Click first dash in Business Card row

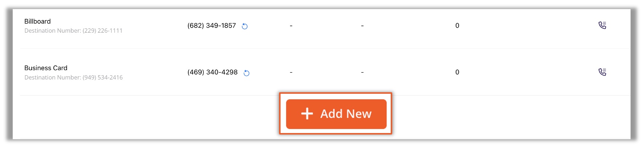tap(291, 72)
